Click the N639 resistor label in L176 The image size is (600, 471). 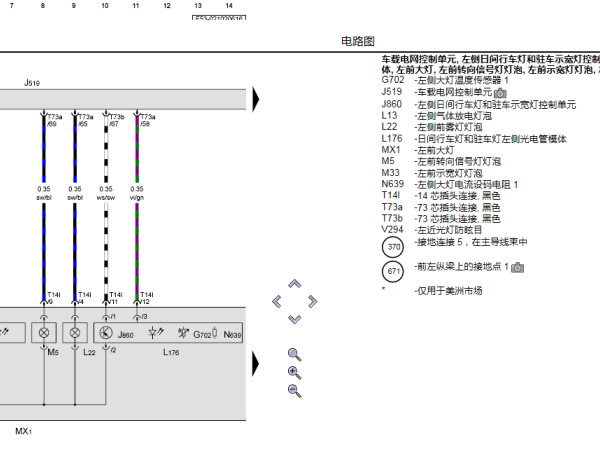point(232,335)
